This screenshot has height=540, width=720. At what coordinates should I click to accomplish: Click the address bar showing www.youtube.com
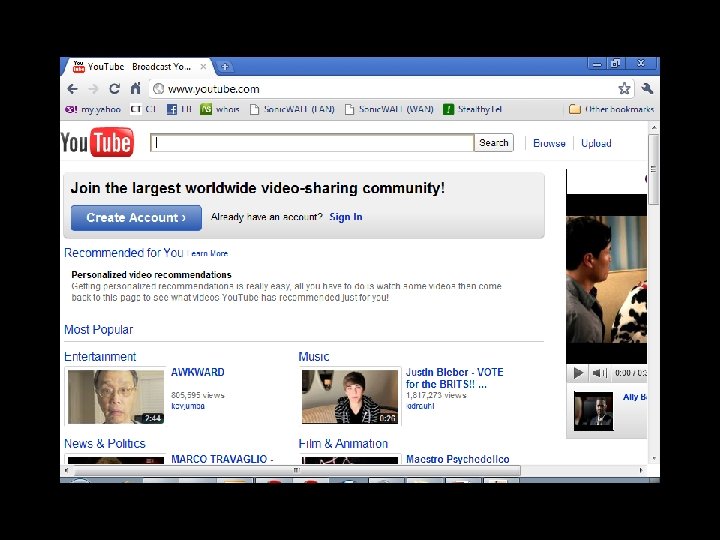point(392,89)
